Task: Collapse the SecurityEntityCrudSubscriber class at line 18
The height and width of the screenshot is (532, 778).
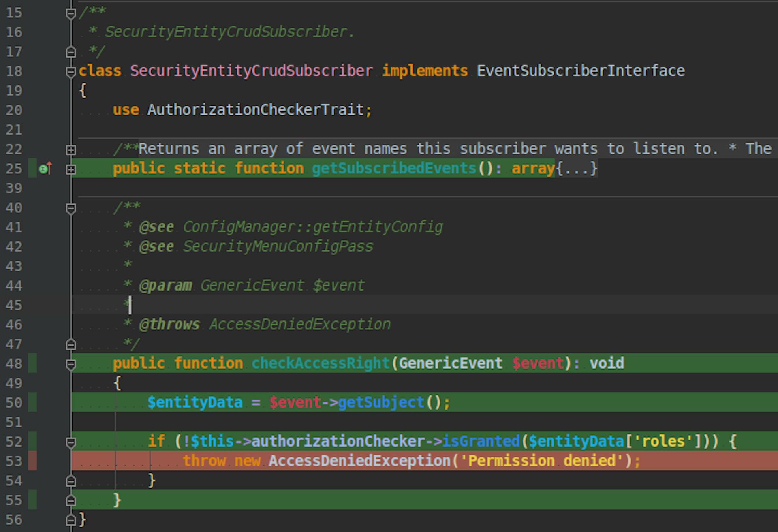Action: click(x=71, y=72)
